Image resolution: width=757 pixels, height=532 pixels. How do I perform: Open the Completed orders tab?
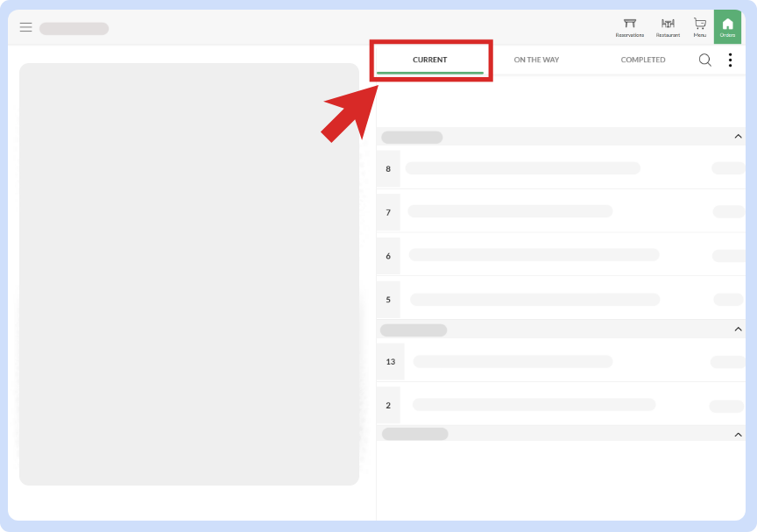[x=643, y=60]
